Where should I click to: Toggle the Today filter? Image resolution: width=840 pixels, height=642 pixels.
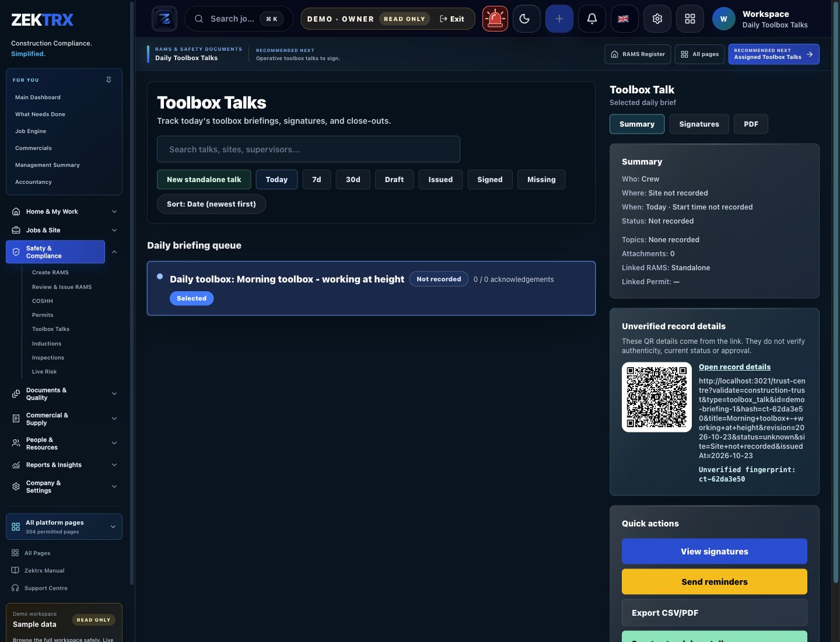coord(276,180)
